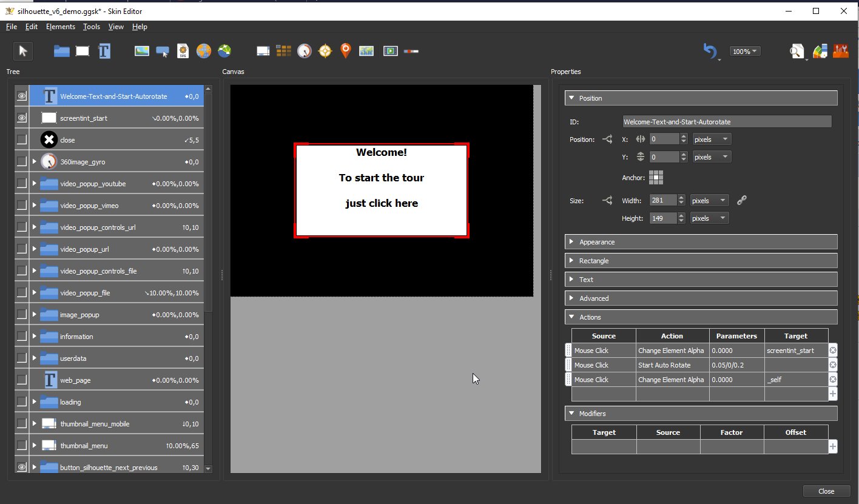Image resolution: width=859 pixels, height=504 pixels.
Task: Toggle visibility checkbox for image_popup
Action: (x=22, y=315)
